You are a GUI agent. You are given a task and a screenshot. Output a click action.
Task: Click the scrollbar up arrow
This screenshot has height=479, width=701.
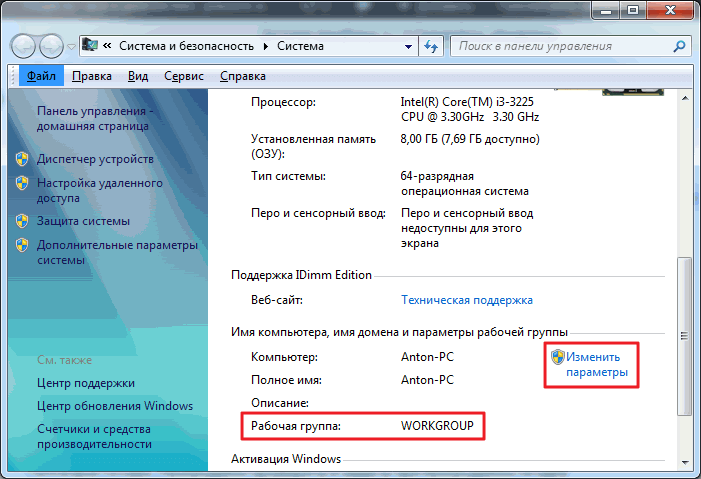click(x=685, y=98)
